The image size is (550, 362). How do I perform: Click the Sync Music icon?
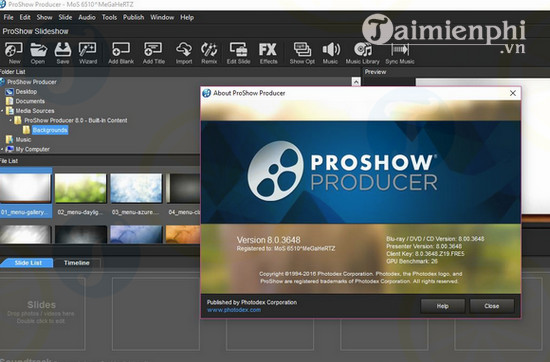[400, 53]
